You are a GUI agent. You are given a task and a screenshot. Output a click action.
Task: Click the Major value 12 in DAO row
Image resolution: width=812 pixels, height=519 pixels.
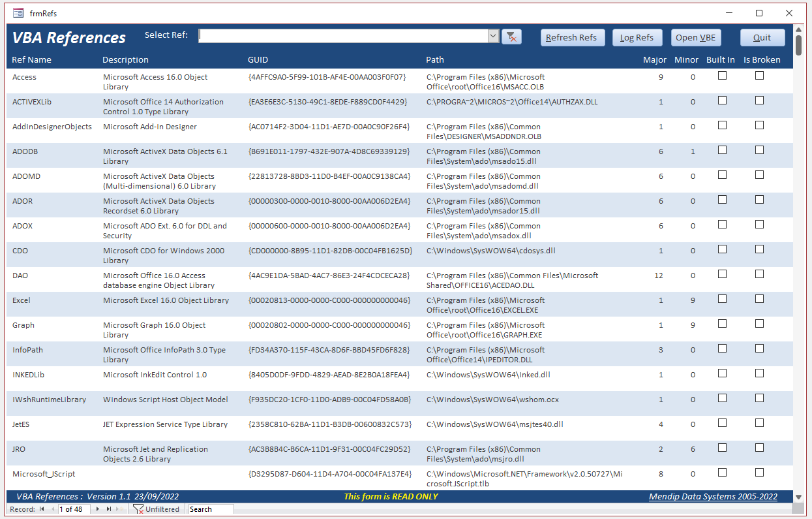(x=659, y=275)
